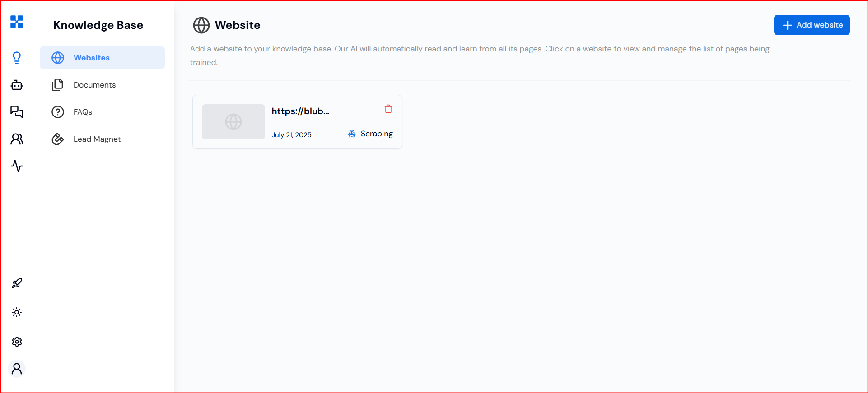
Task: Click the July 21, 2025 date
Action: click(291, 134)
